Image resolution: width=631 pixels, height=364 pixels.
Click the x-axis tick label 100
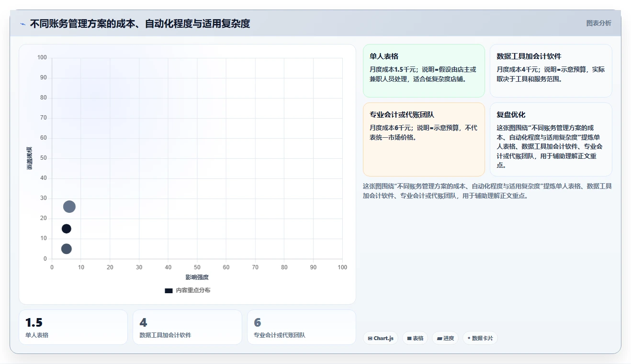[342, 267]
